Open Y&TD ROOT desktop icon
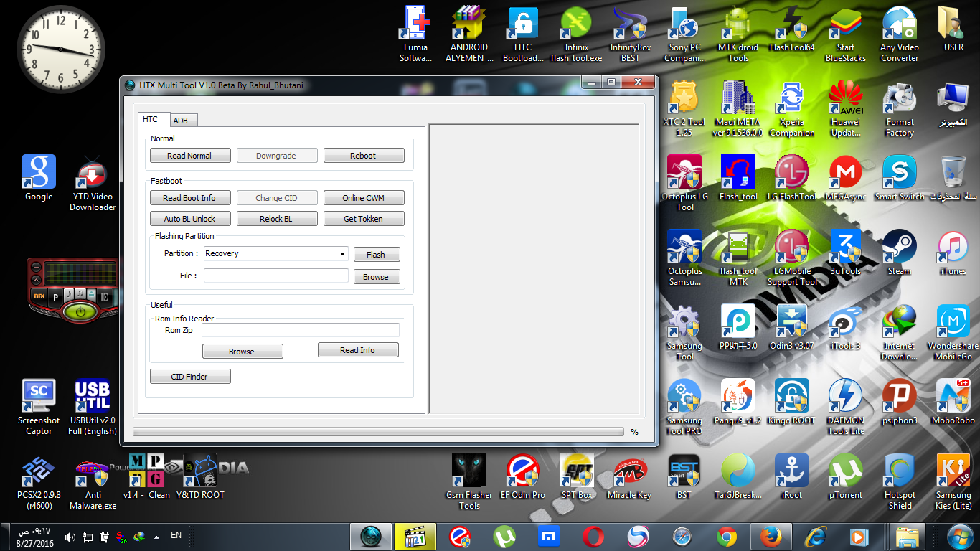The image size is (980, 551). click(200, 476)
